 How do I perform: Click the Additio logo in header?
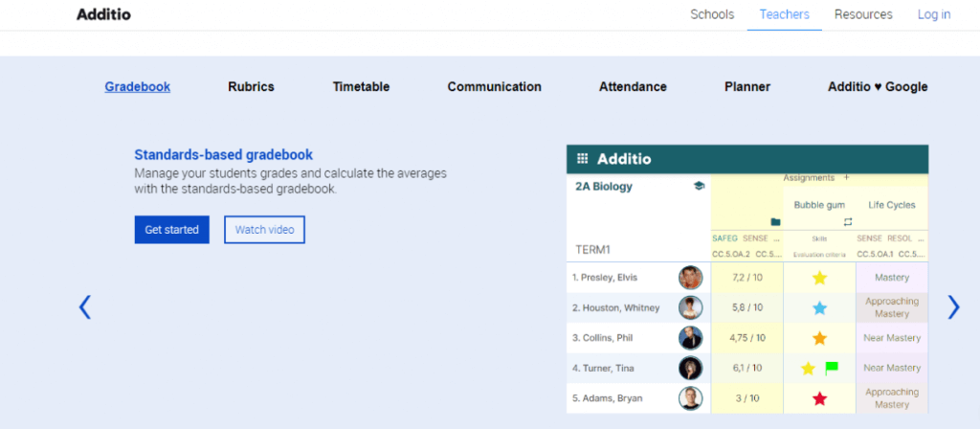[x=103, y=14]
